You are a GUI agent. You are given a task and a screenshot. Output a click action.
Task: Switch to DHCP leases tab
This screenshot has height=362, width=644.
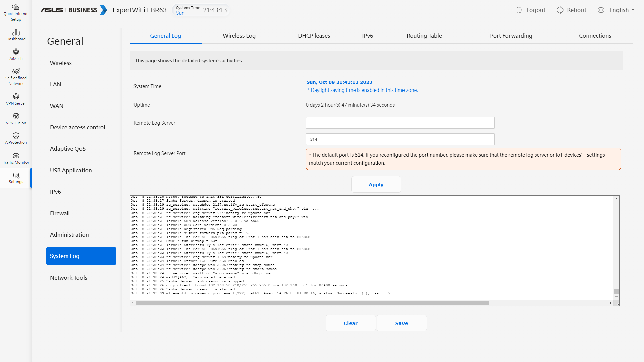pyautogui.click(x=314, y=36)
